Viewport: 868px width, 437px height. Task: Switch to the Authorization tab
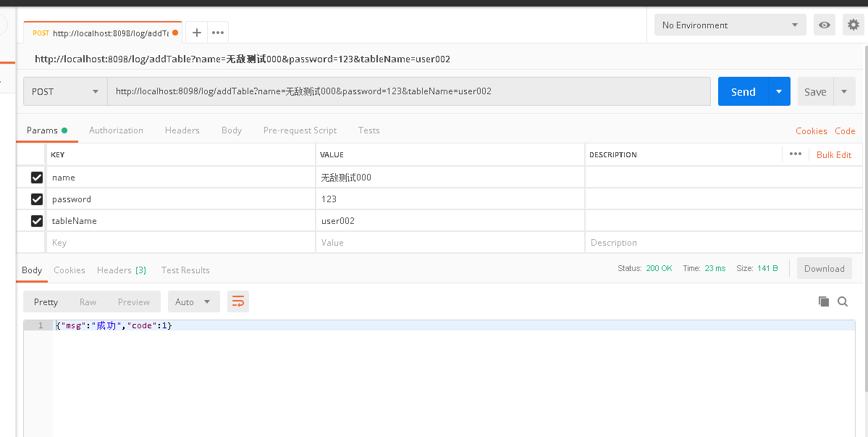(116, 130)
